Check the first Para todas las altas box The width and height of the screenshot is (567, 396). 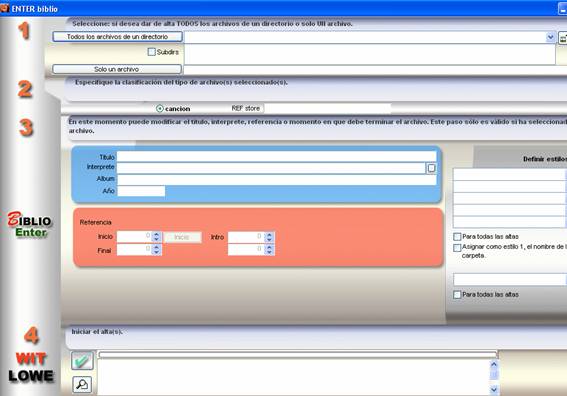[x=457, y=237]
